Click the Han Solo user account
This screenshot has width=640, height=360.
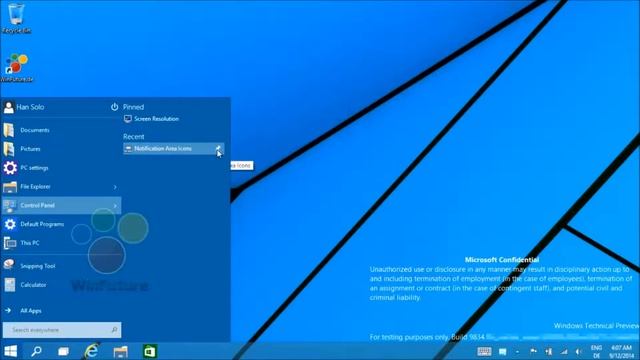click(24, 107)
